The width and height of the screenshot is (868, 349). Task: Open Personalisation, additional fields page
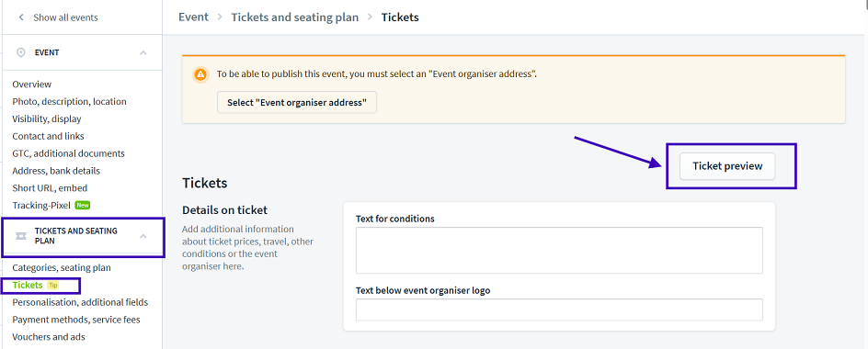coord(80,302)
